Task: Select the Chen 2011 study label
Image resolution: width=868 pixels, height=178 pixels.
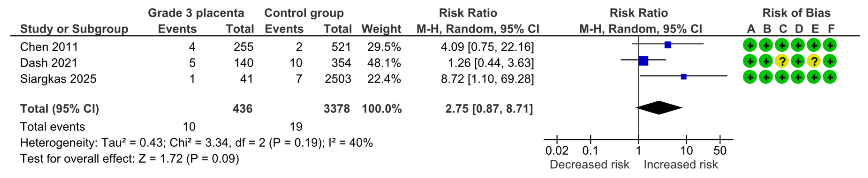Action: 49,47
